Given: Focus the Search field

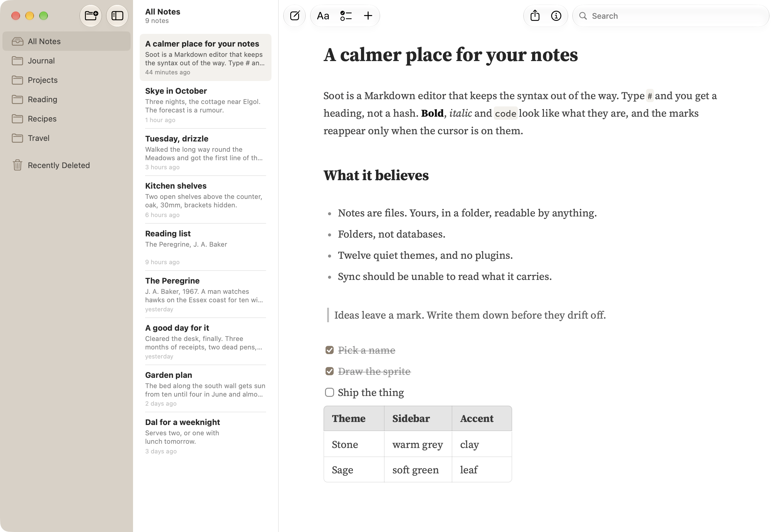Looking at the screenshot, I should pos(671,16).
